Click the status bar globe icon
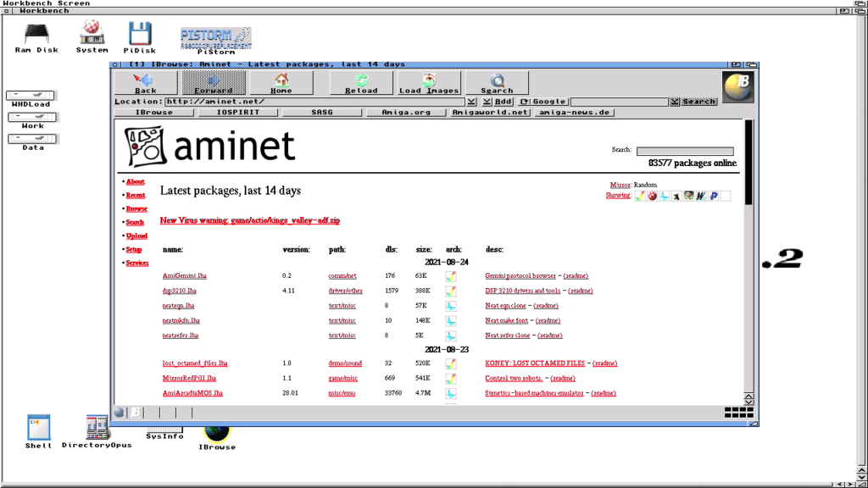The image size is (868, 488). [x=120, y=413]
